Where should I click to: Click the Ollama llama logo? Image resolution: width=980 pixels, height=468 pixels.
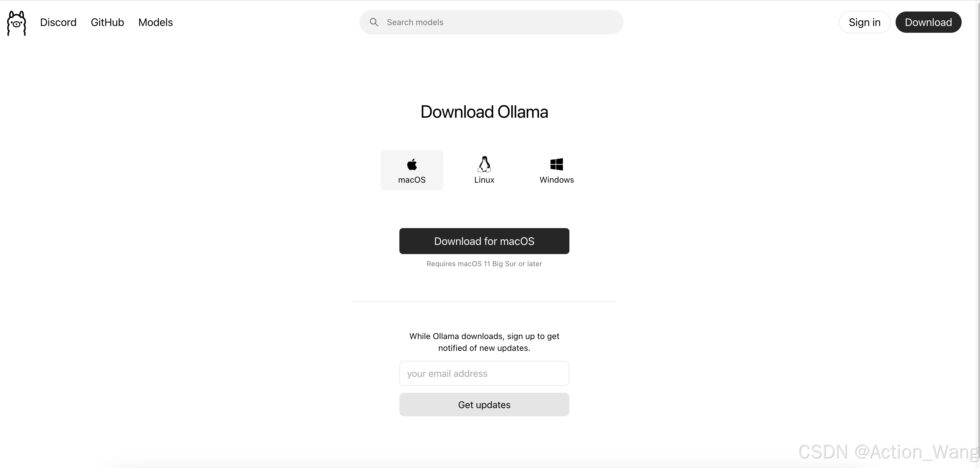(16, 23)
